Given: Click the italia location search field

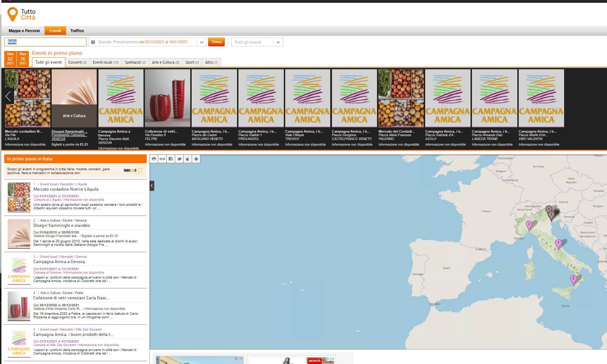Looking at the screenshot, I should [45, 42].
